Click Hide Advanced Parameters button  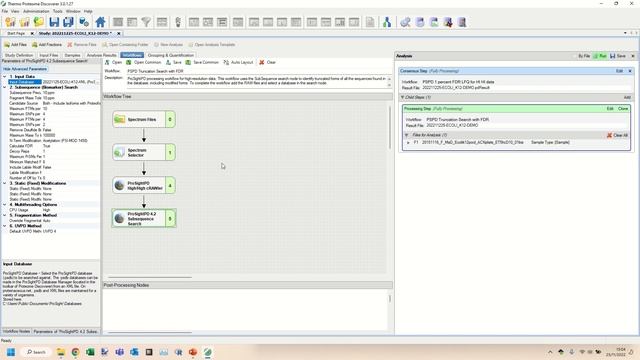tap(25, 69)
